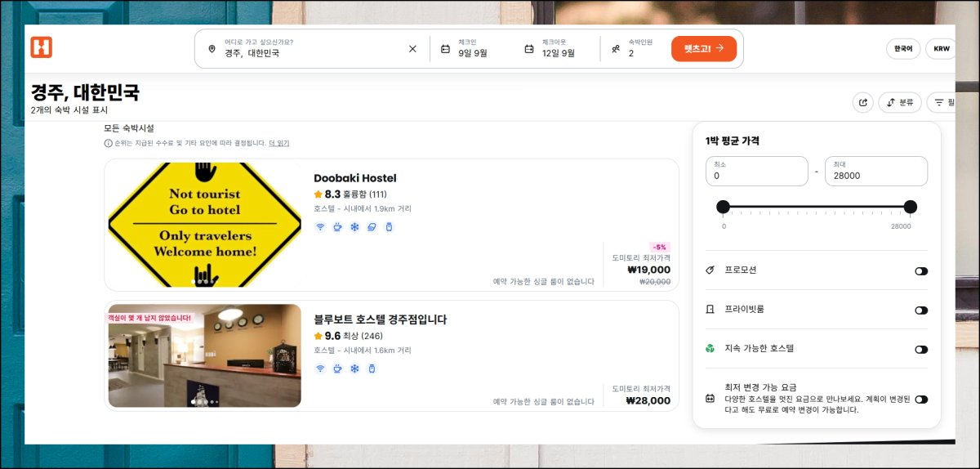The height and width of the screenshot is (469, 980).
Task: Click the snowflake air-conditioning icon on Doobaki Hostel
Action: [x=354, y=226]
